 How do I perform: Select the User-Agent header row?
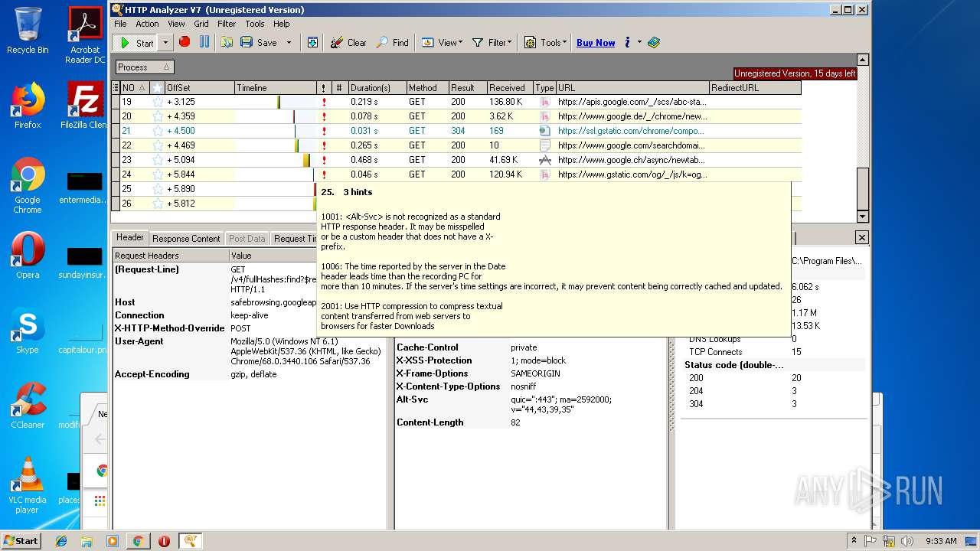(x=250, y=351)
